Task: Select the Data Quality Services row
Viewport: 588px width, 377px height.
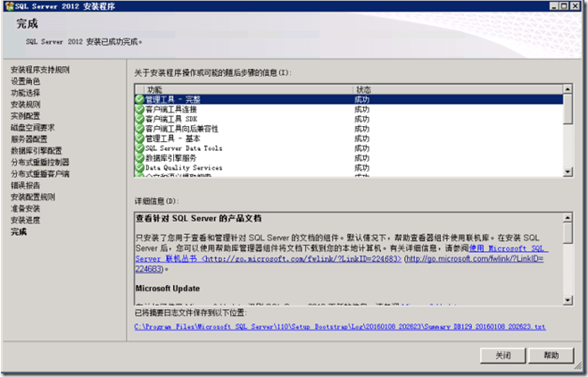Action: pos(349,168)
